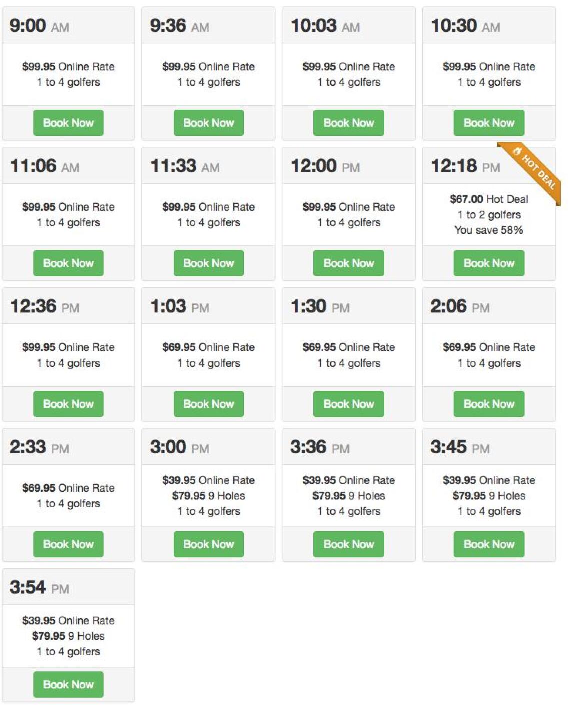Book the 12:00 PM tee time
The image size is (588, 721).
click(x=349, y=263)
